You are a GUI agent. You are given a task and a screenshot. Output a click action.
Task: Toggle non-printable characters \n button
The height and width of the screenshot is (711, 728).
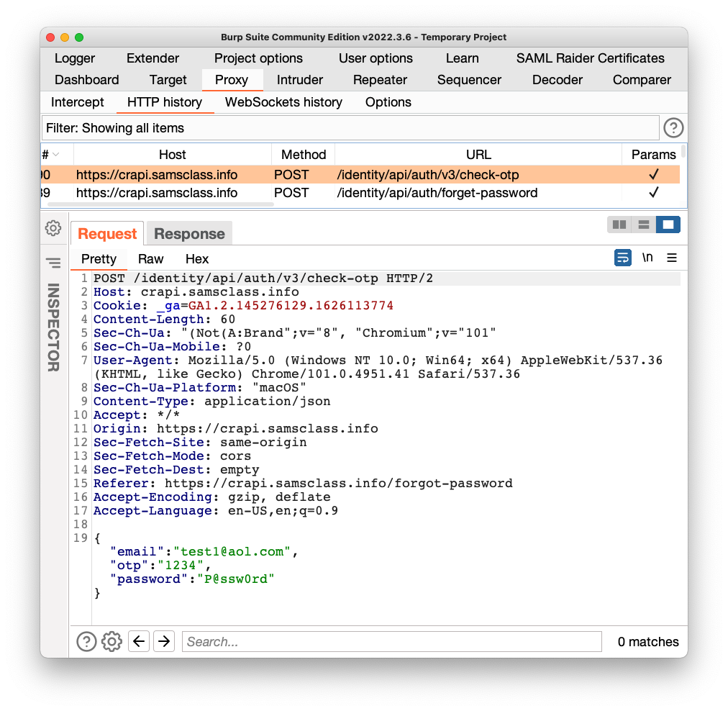pos(647,258)
